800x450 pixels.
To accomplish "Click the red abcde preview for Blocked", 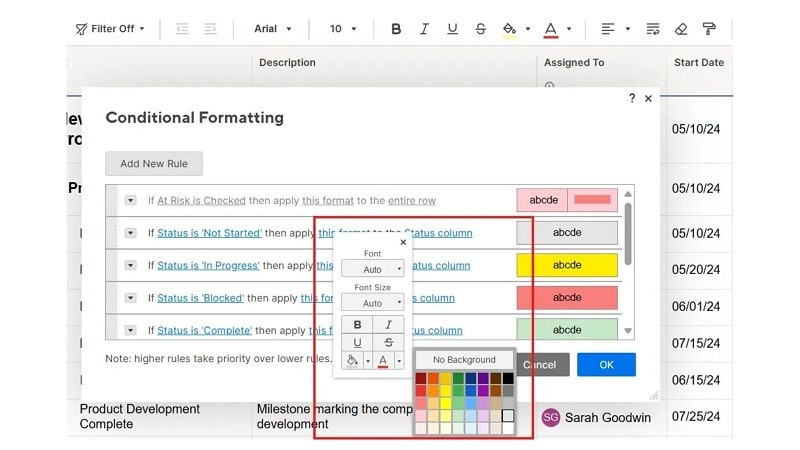I will pos(567,297).
